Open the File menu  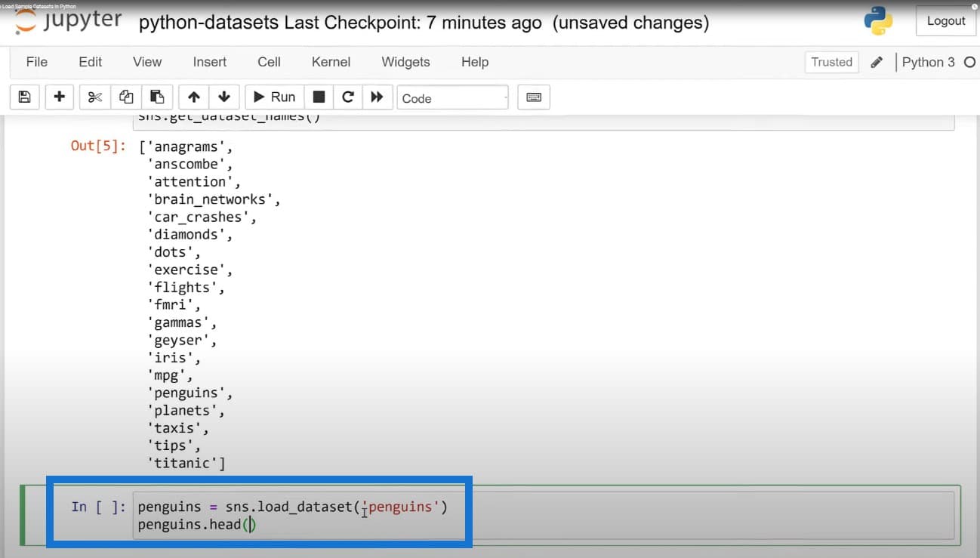(37, 62)
